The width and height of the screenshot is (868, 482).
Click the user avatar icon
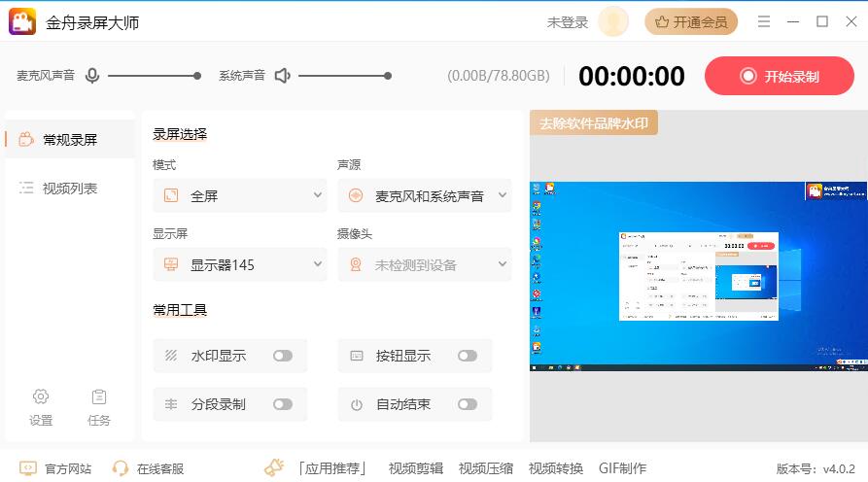[613, 21]
